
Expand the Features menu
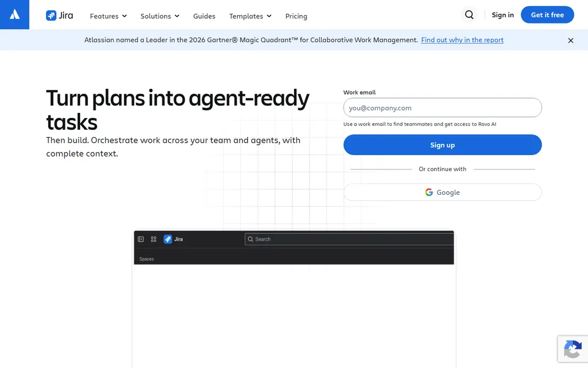pyautogui.click(x=109, y=16)
